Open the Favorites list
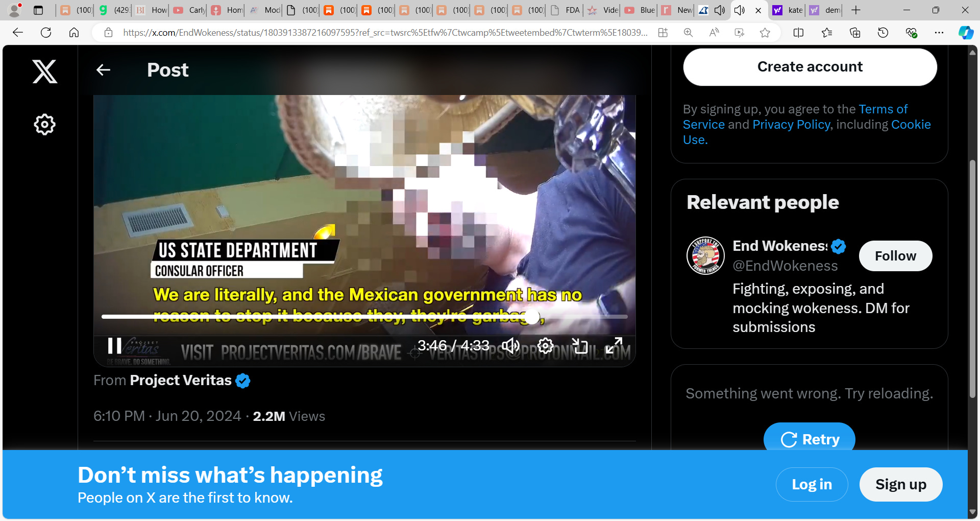980x521 pixels. [827, 33]
